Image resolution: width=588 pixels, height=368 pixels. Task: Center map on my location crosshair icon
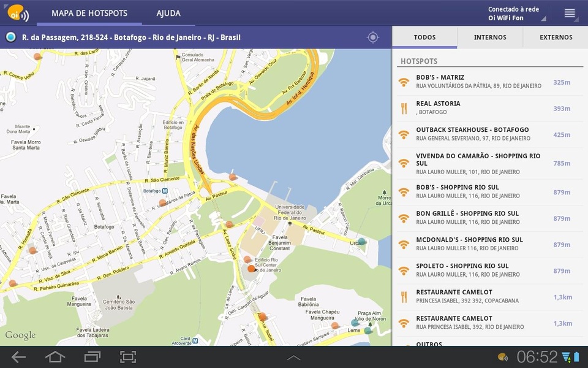(x=373, y=37)
